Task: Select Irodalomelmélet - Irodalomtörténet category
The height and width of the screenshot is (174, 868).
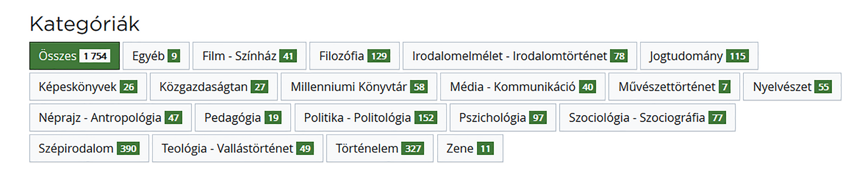Action: click(520, 56)
